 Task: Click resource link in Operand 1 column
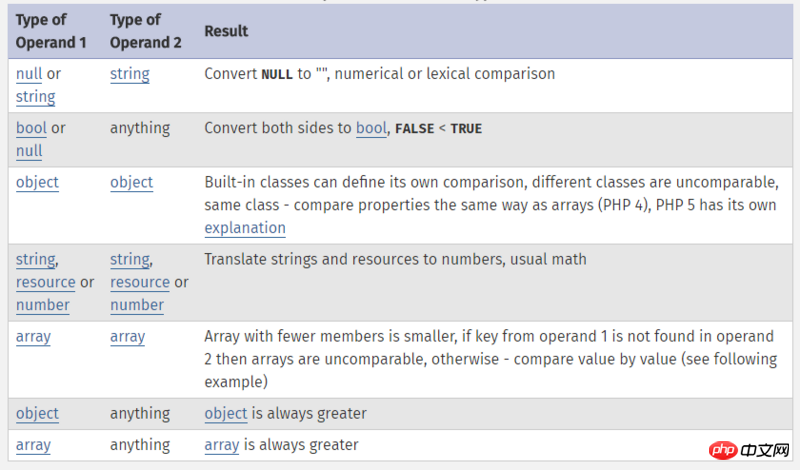[45, 282]
